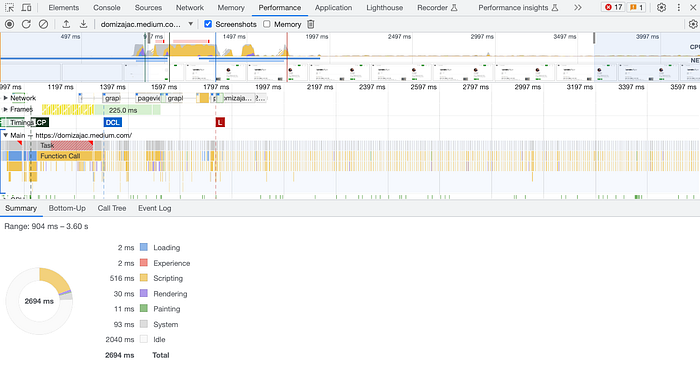700x369 pixels.
Task: Expand the Network track
Action: tap(5, 98)
